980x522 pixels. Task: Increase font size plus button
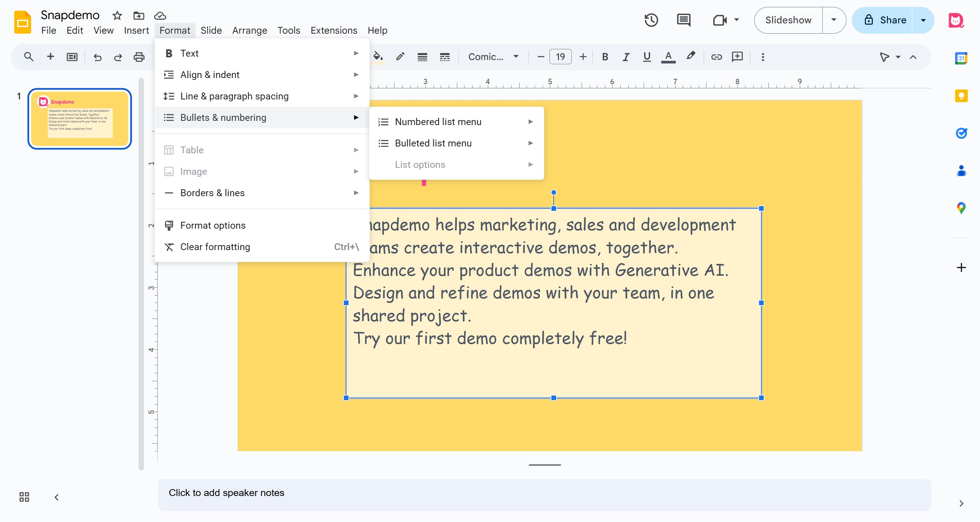583,57
